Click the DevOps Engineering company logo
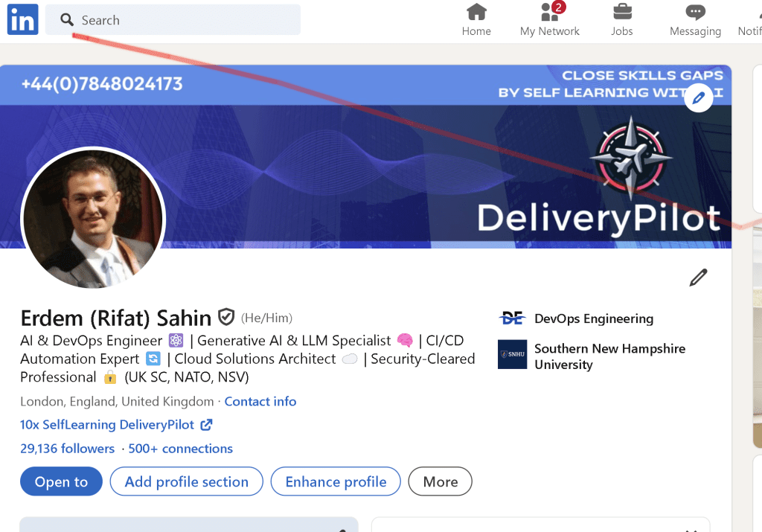Screen dimensions: 762x532 512,318
